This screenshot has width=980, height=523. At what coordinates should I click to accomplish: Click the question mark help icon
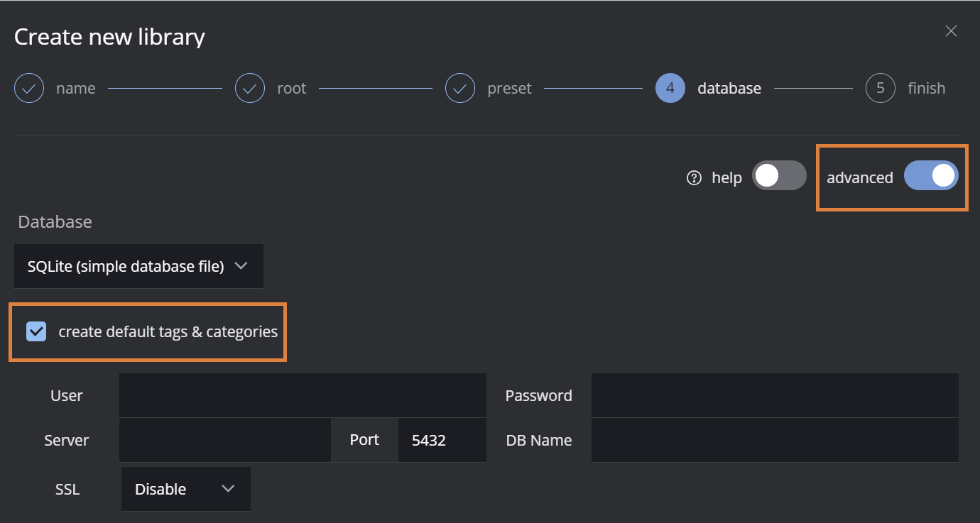(x=694, y=178)
